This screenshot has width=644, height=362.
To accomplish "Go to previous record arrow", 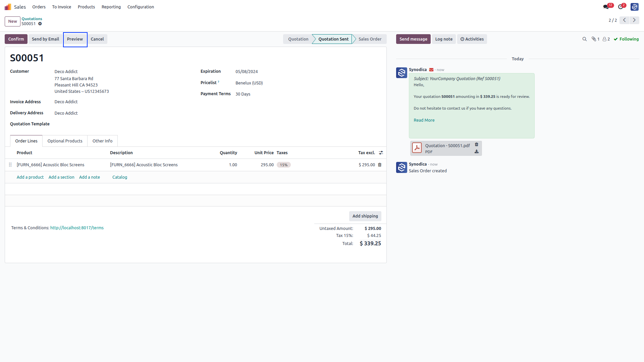I will [x=624, y=20].
